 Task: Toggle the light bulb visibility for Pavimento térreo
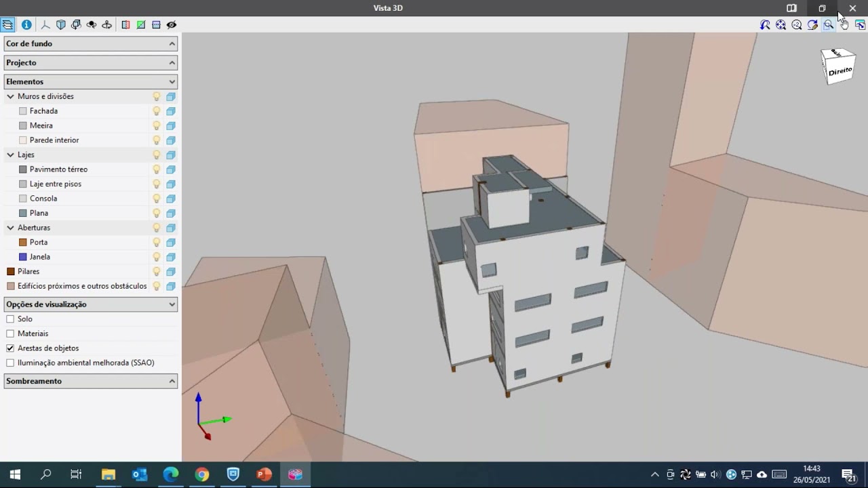[157, 169]
